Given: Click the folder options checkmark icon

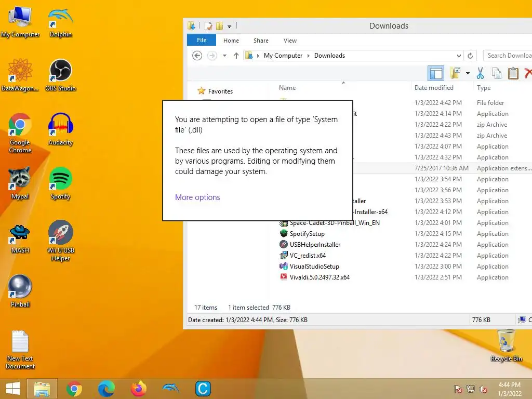Looking at the screenshot, I should pos(455,73).
